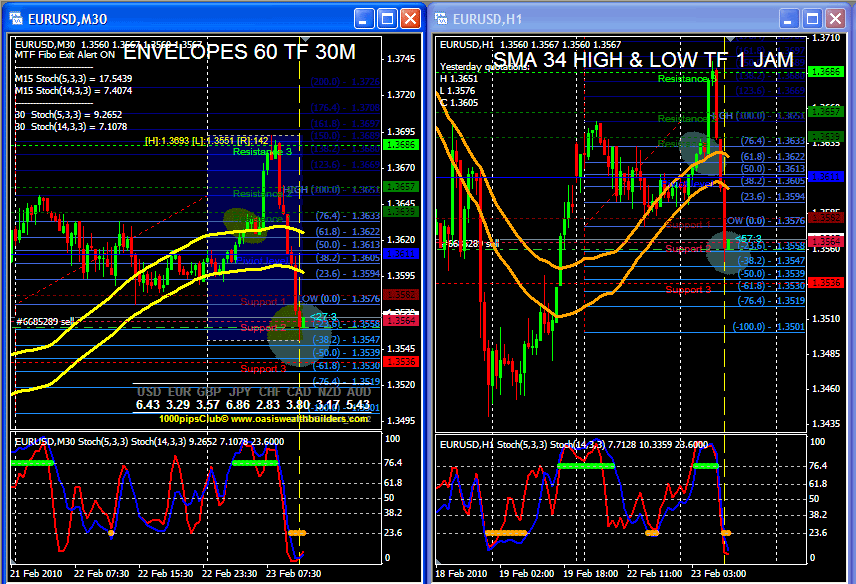Click the green 1.3686 price tag on H1 chart
This screenshot has height=584, width=856.
pyautogui.click(x=826, y=71)
